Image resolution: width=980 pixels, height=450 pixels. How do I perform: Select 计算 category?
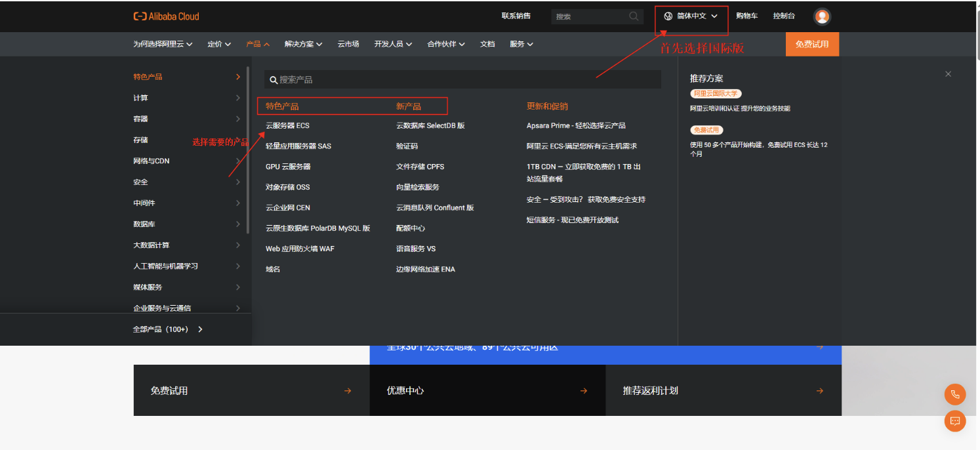coord(187,98)
